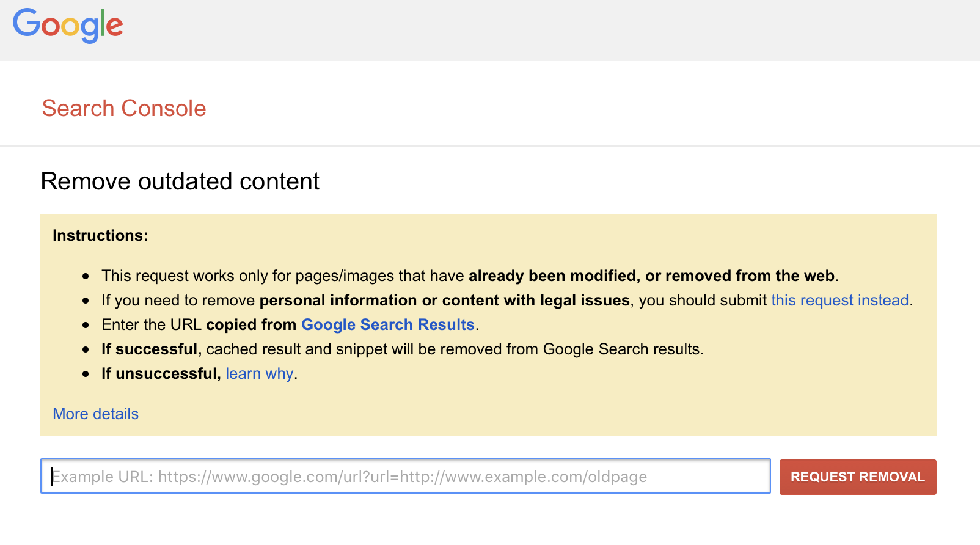The width and height of the screenshot is (980, 545).
Task: Click the "already been modified" bold text
Action: [x=552, y=276]
